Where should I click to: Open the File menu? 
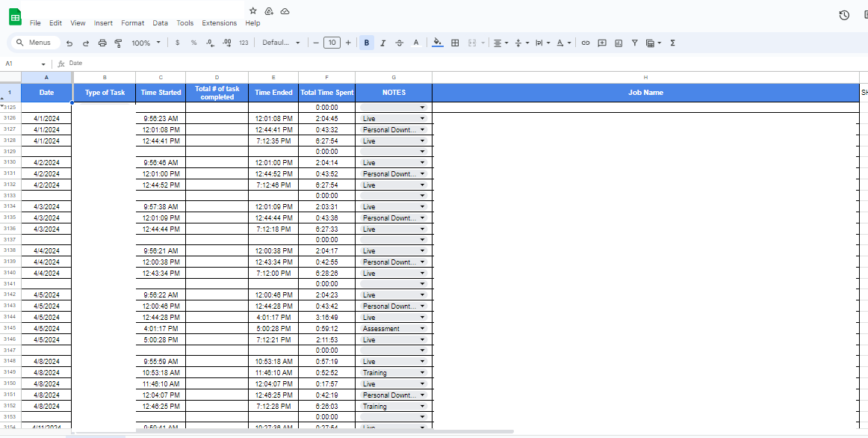(35, 23)
